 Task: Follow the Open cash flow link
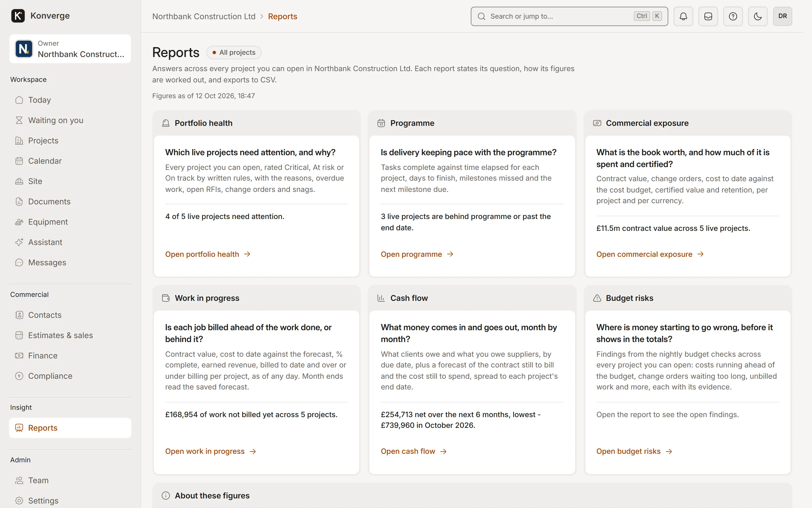point(413,451)
